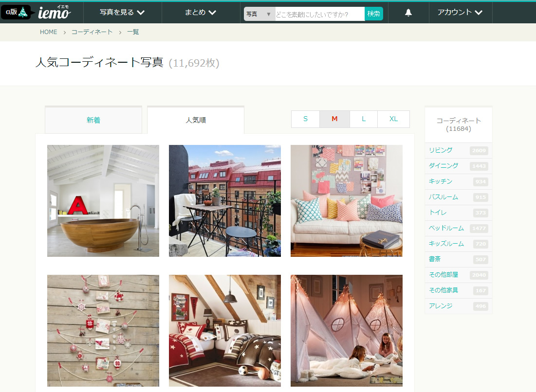The width and height of the screenshot is (536, 392).
Task: Click the 一覧 breadcrumb
Action: pyautogui.click(x=133, y=32)
